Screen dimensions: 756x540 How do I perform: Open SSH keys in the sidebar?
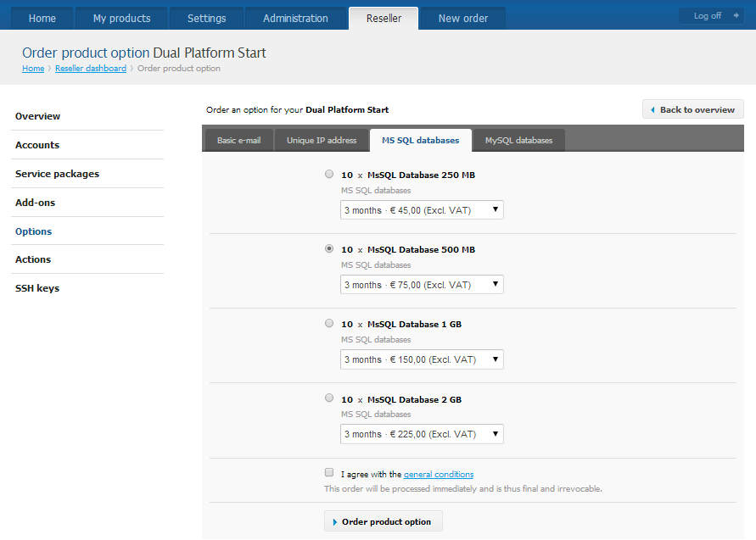point(37,288)
